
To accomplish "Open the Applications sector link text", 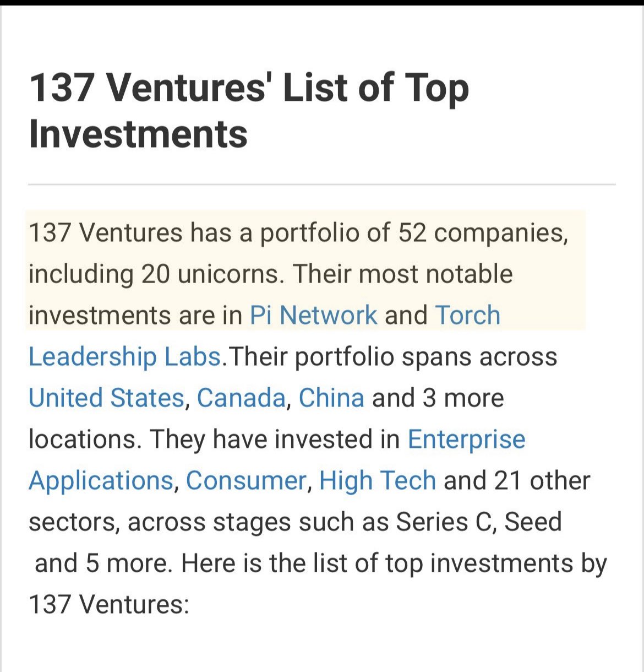I will [101, 481].
